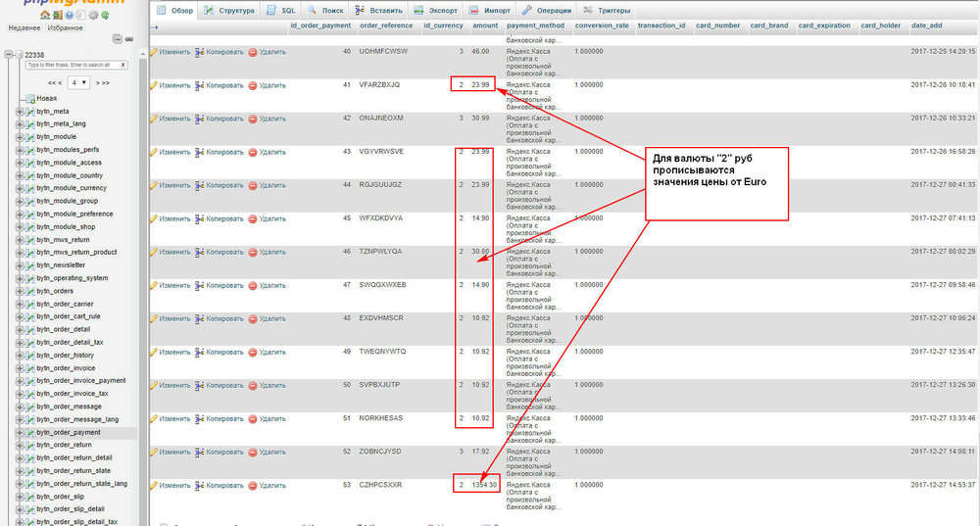The width and height of the screenshot is (980, 526).
Task: Click delete icon in row EXDVHMSCR
Action: tap(253, 318)
